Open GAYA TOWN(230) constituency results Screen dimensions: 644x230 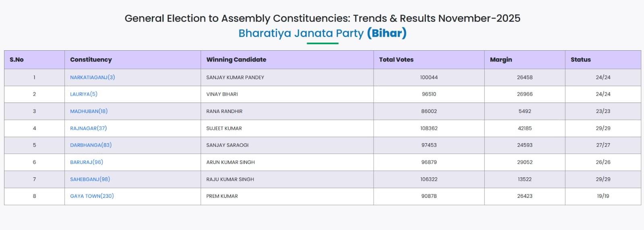[x=92, y=196]
